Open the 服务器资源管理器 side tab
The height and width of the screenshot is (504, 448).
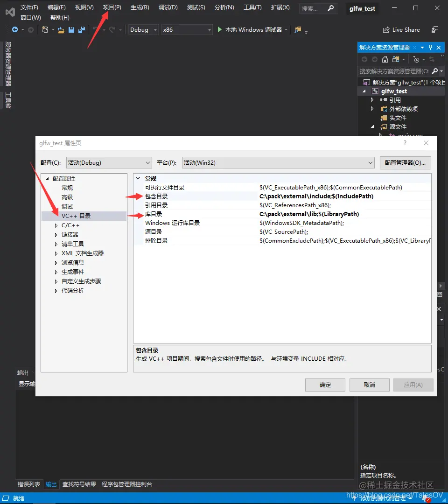pos(8,64)
